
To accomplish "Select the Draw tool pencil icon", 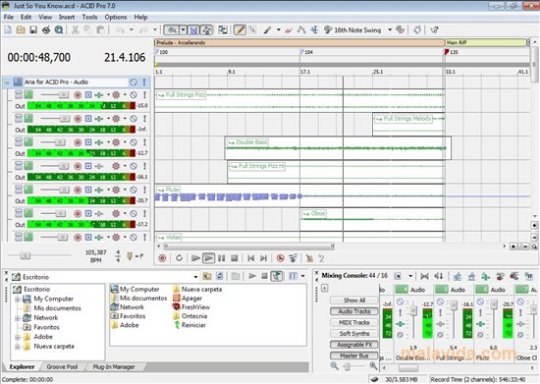I will point(240,30).
